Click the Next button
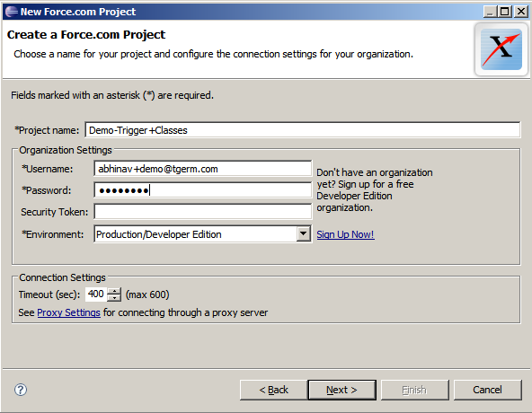Image resolution: width=532 pixels, height=413 pixels. 341,390
